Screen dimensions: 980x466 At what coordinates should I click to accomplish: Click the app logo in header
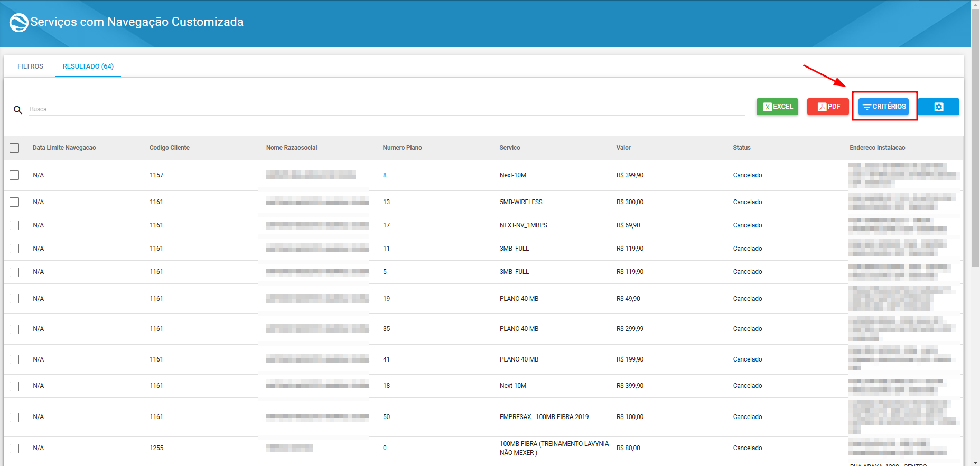tap(19, 22)
